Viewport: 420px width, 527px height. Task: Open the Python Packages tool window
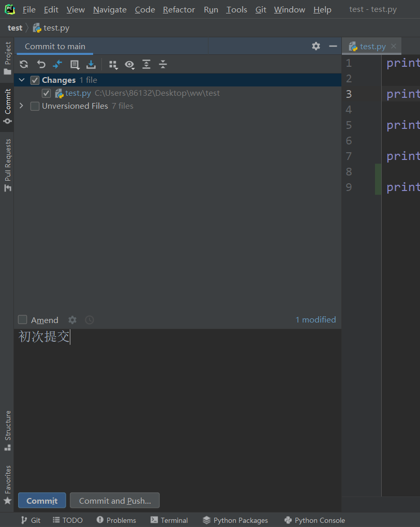pyautogui.click(x=235, y=520)
